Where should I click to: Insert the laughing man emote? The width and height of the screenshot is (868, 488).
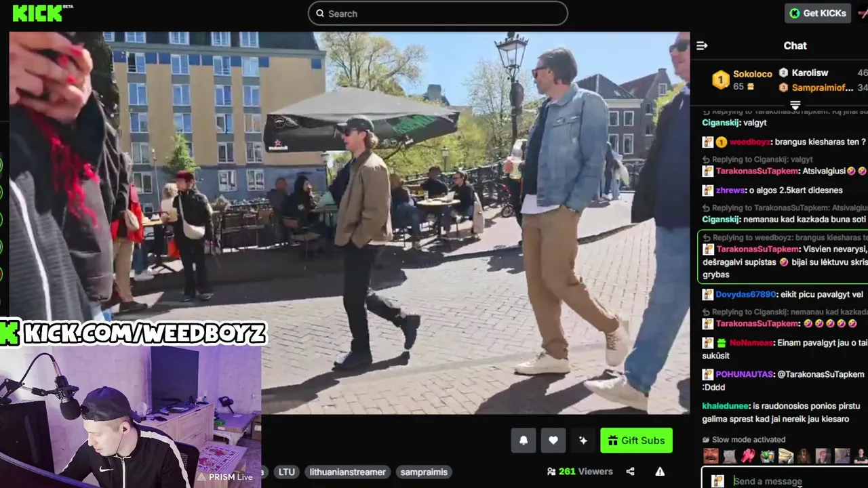tap(711, 456)
